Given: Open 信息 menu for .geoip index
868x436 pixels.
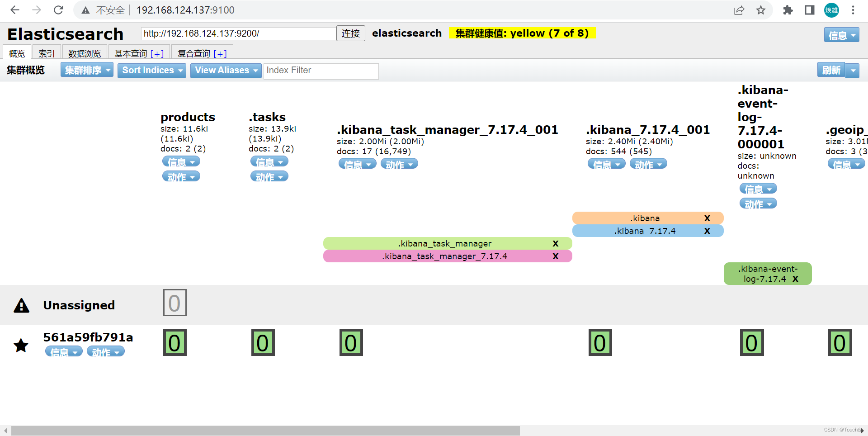Looking at the screenshot, I should pos(846,164).
